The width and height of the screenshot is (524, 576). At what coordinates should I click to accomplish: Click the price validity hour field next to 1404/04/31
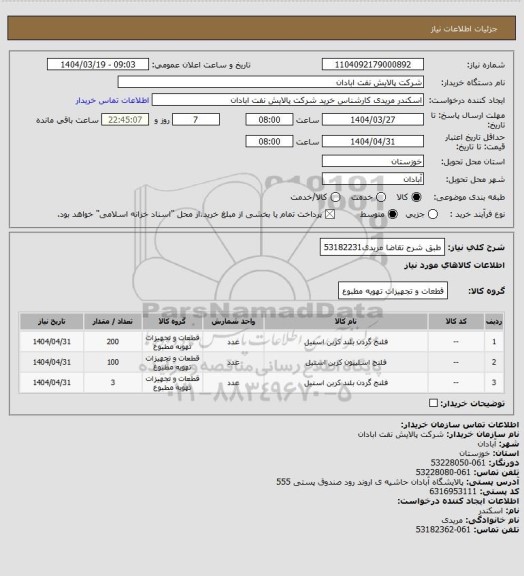(269, 142)
